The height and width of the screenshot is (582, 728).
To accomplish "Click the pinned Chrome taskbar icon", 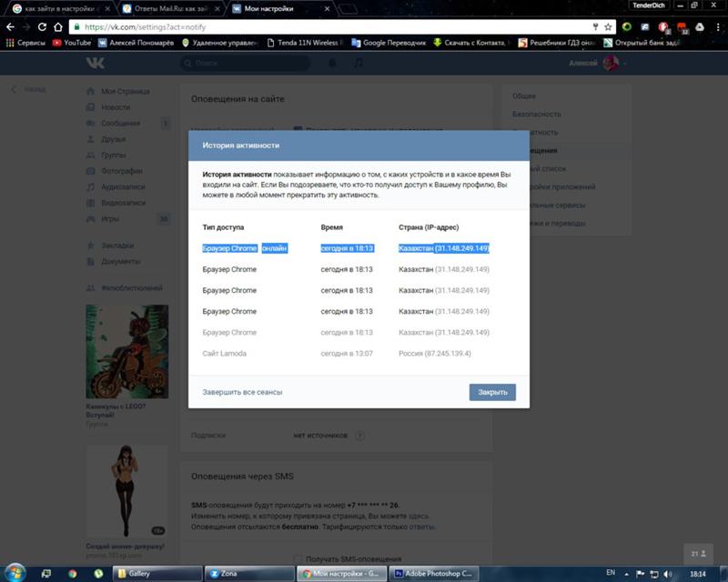I will pos(73,574).
